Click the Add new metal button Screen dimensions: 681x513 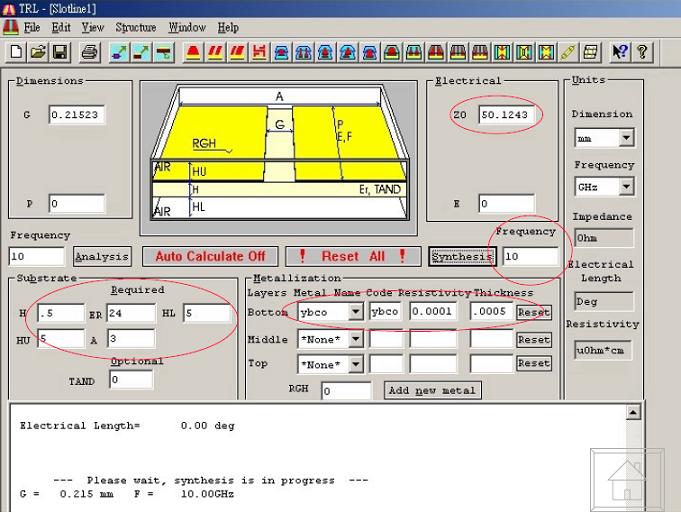[433, 390]
